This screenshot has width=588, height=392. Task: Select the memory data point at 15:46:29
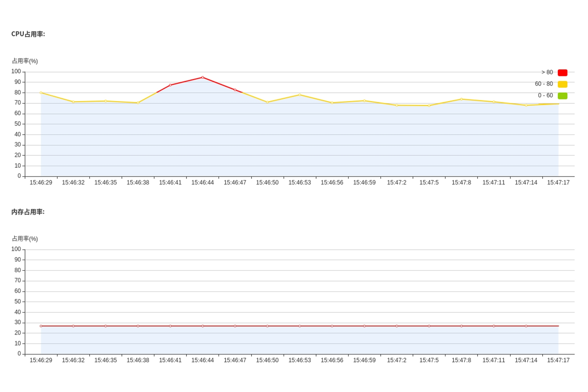(41, 326)
